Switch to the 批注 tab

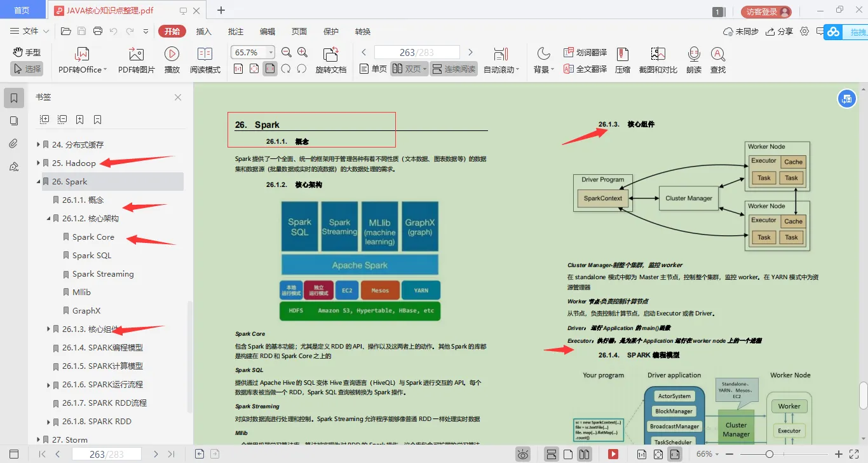point(236,31)
